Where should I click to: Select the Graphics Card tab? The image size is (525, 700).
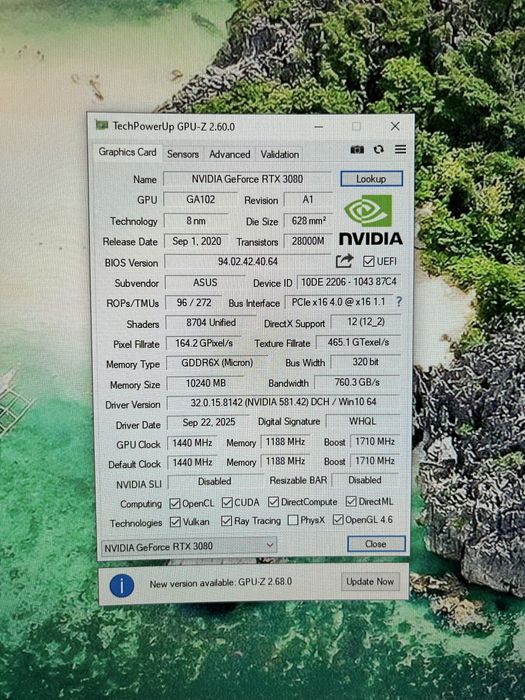point(127,152)
